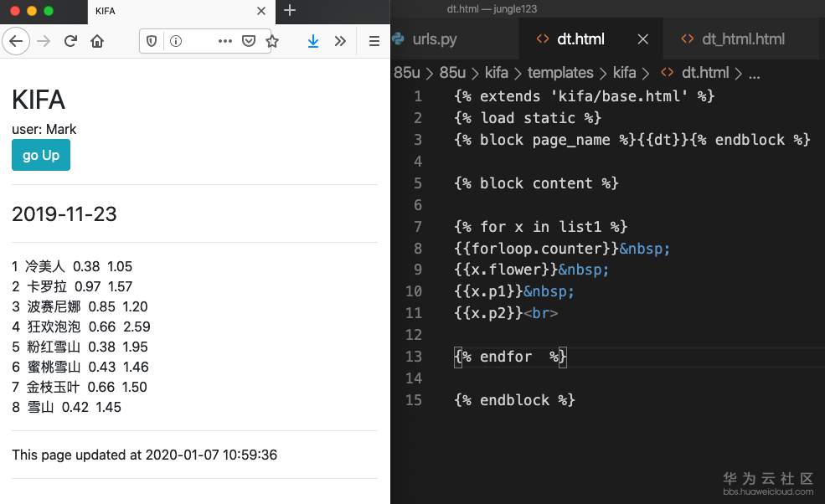Screen dimensions: 825x504
Task: Open tracking protection shield icon
Action: 152,41
